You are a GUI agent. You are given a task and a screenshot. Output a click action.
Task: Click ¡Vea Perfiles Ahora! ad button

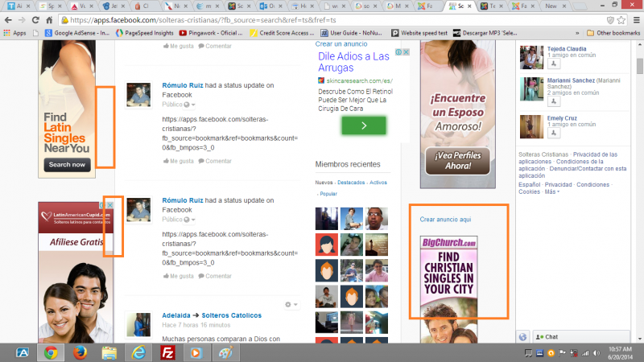pos(457,161)
